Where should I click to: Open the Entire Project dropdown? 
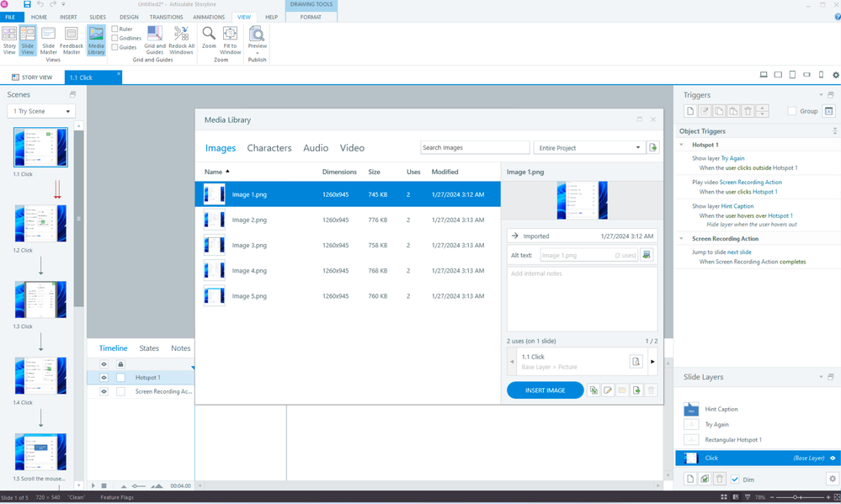click(x=589, y=148)
